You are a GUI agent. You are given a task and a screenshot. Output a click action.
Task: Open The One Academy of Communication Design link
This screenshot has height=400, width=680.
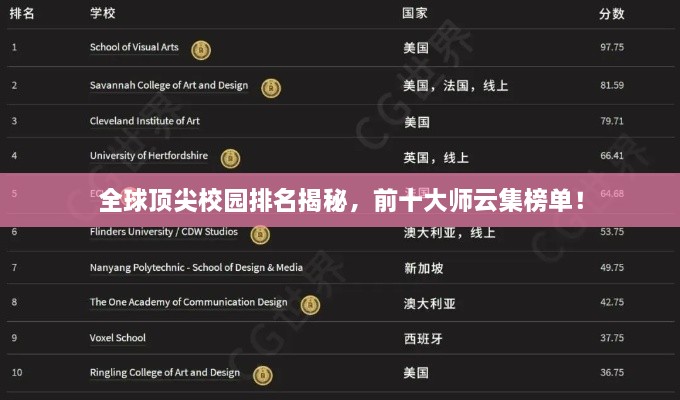pos(188,302)
